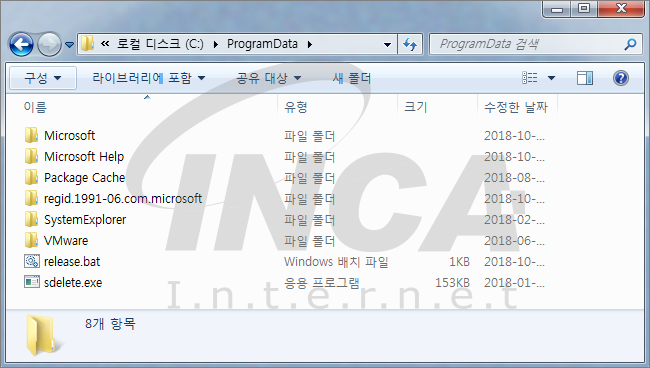Open the 라이브러리에 포함 menu

(148, 78)
